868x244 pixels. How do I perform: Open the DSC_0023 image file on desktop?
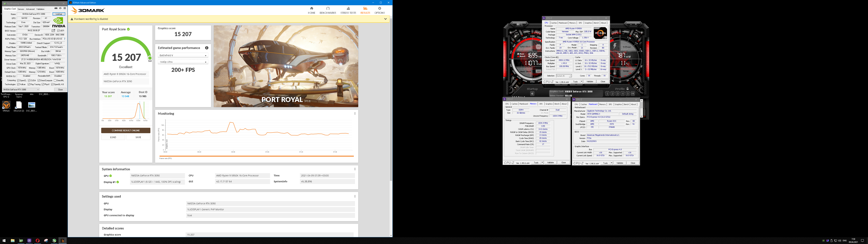click(31, 107)
